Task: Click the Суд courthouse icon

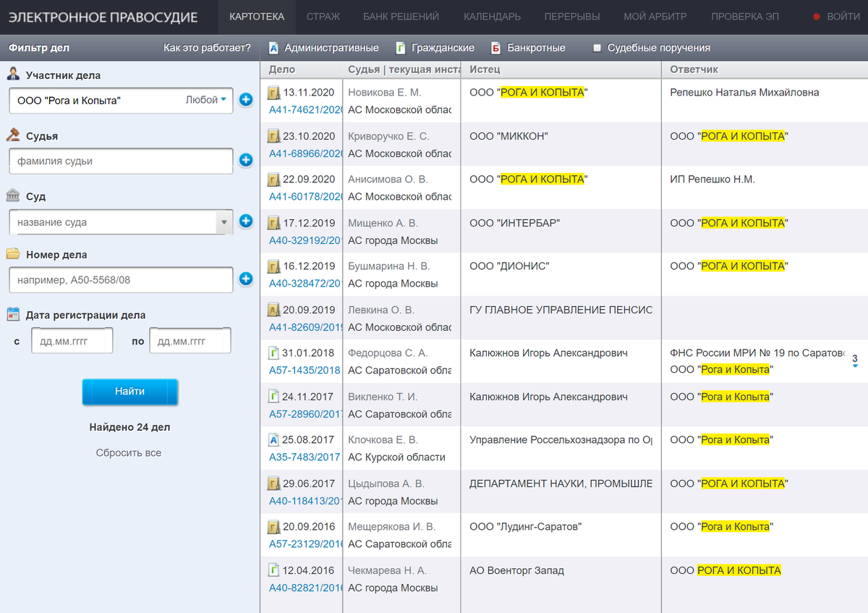Action: [x=13, y=195]
